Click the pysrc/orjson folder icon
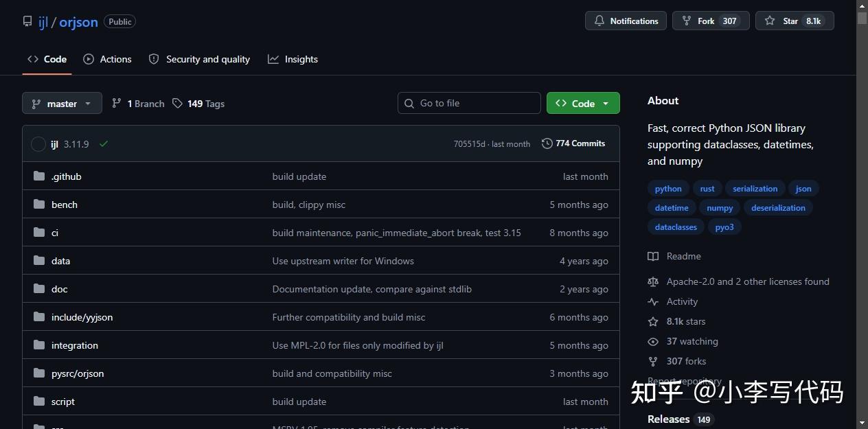Screen dimensions: 868x429 (x=39, y=373)
